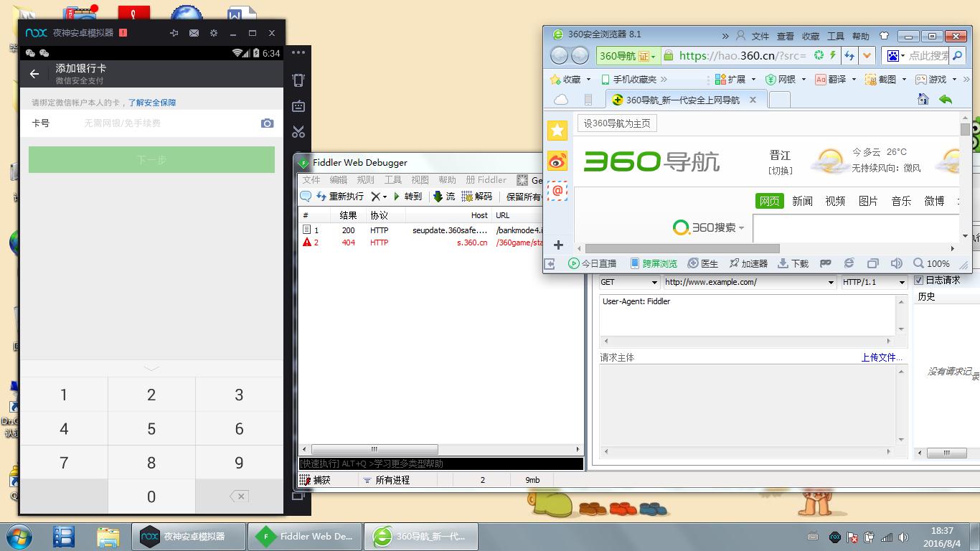Expand the request URL dropdown arrow

831,282
